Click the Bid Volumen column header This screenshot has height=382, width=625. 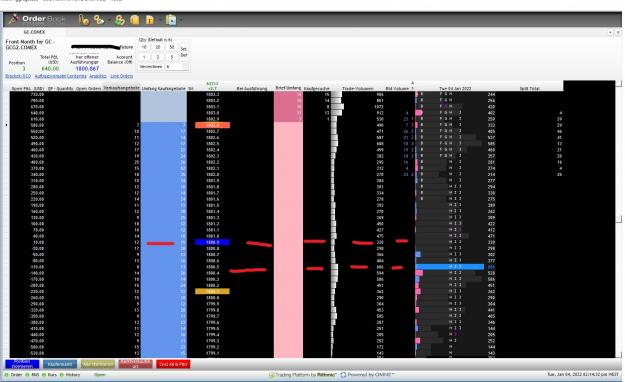coord(397,89)
